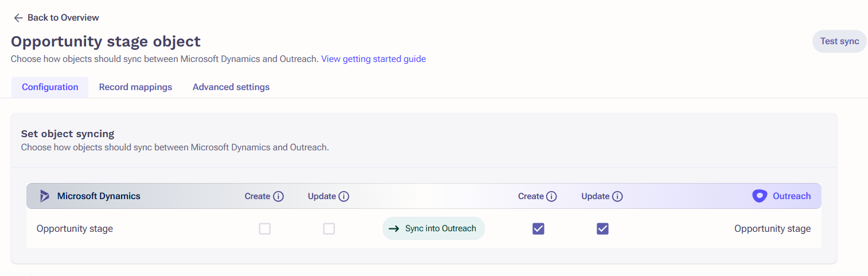Click the Create label on the Outreach side
868x276 pixels.
click(531, 196)
